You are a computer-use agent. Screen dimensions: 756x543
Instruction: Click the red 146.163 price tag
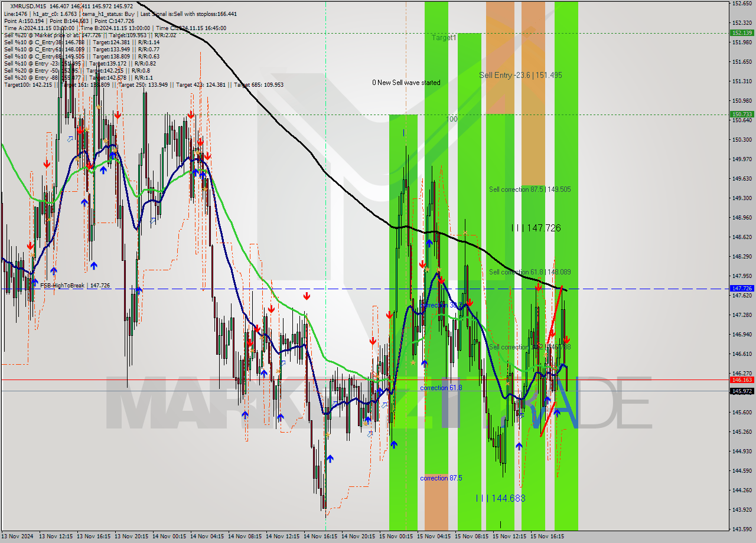[x=741, y=380]
